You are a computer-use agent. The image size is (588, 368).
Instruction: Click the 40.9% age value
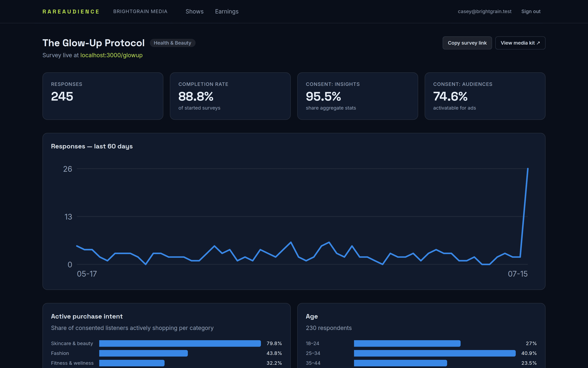click(529, 353)
